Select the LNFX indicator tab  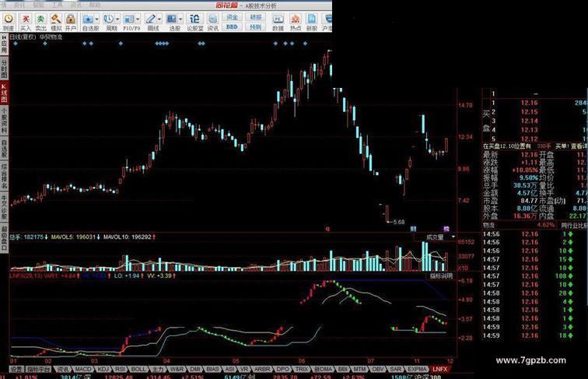(439, 369)
